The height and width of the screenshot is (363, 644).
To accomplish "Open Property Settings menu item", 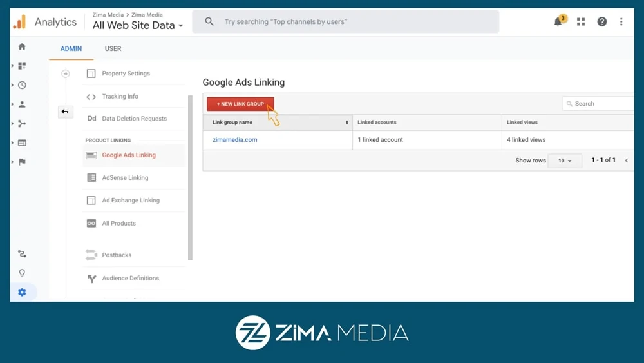I will pos(126,74).
